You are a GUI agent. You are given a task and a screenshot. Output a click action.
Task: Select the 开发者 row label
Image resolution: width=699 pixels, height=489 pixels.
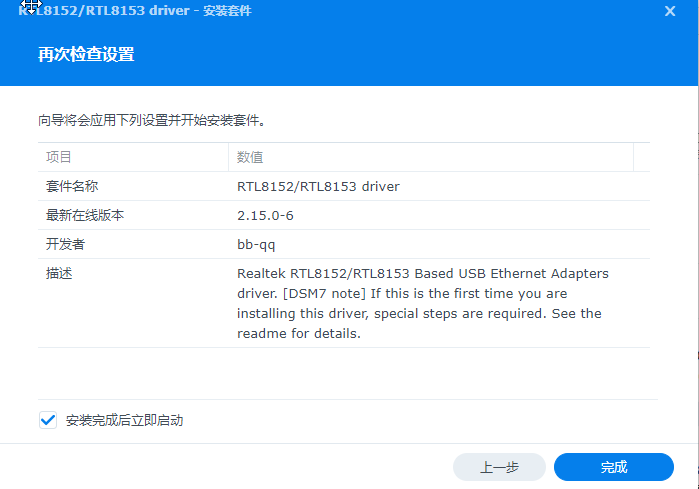pos(65,244)
